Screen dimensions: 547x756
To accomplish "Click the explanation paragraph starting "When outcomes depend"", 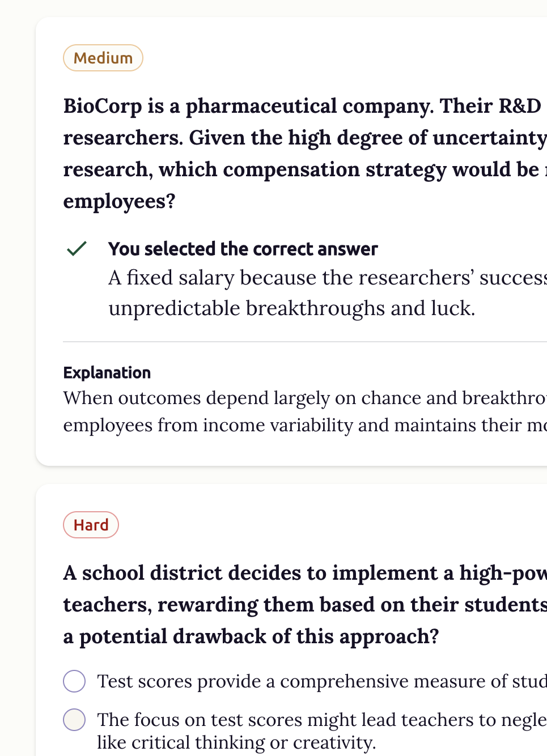I will (304, 398).
